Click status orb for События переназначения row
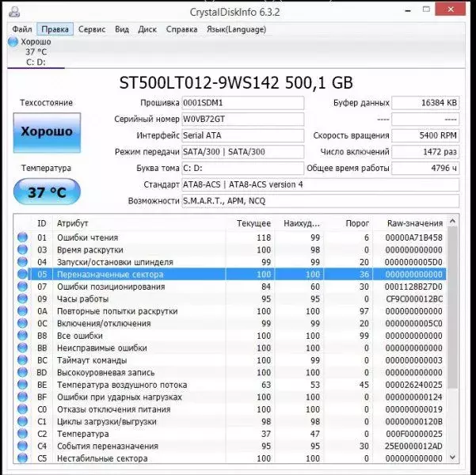The image size is (476, 475). [22, 446]
